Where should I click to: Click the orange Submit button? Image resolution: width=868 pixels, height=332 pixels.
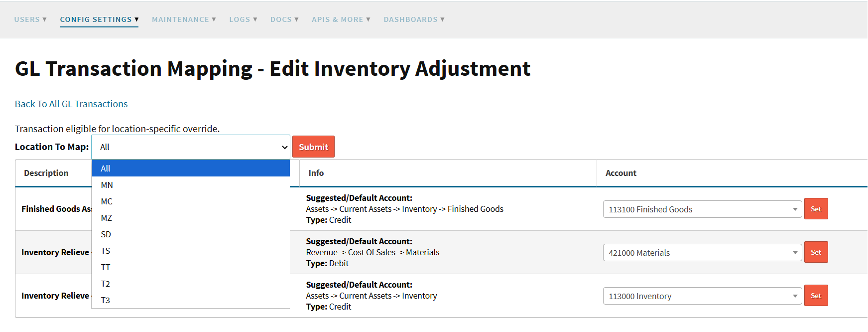(313, 147)
